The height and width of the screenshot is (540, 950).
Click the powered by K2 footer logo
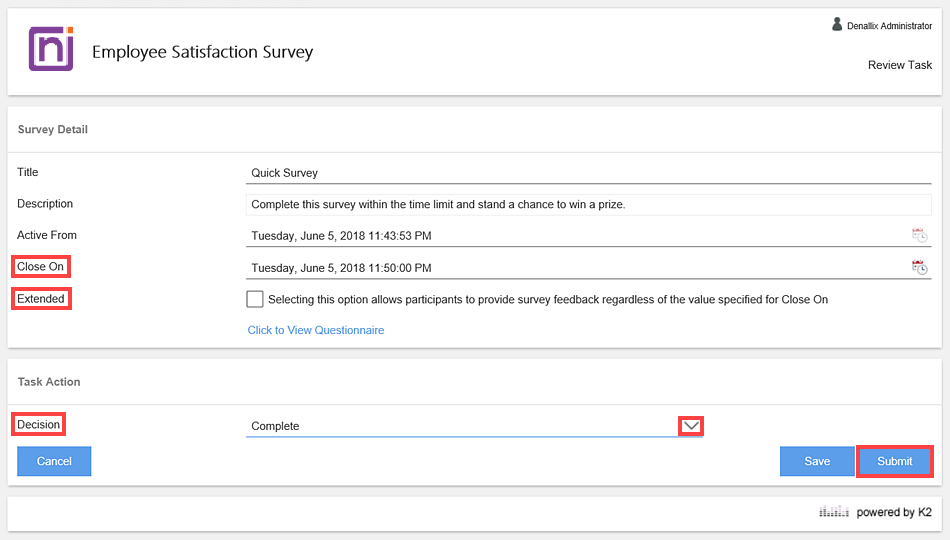click(875, 512)
